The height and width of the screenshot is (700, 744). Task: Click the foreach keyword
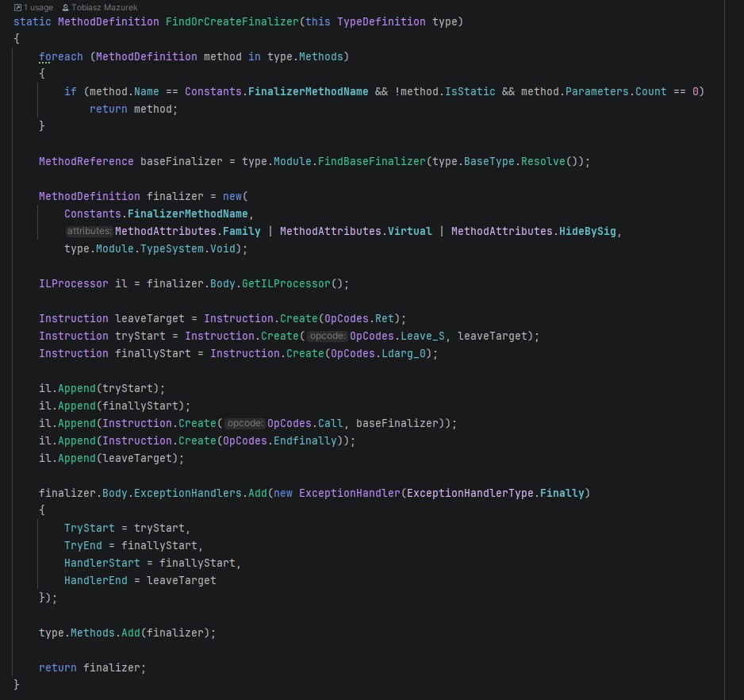pyautogui.click(x=61, y=57)
